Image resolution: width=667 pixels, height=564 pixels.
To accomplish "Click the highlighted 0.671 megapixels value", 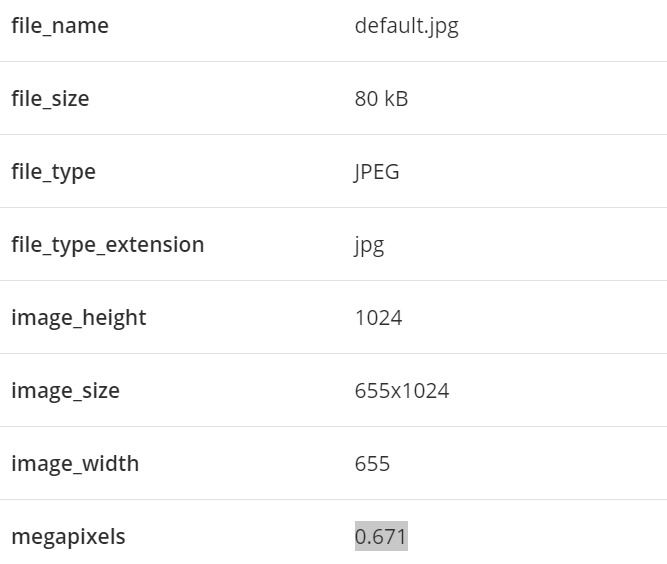I will (x=381, y=537).
